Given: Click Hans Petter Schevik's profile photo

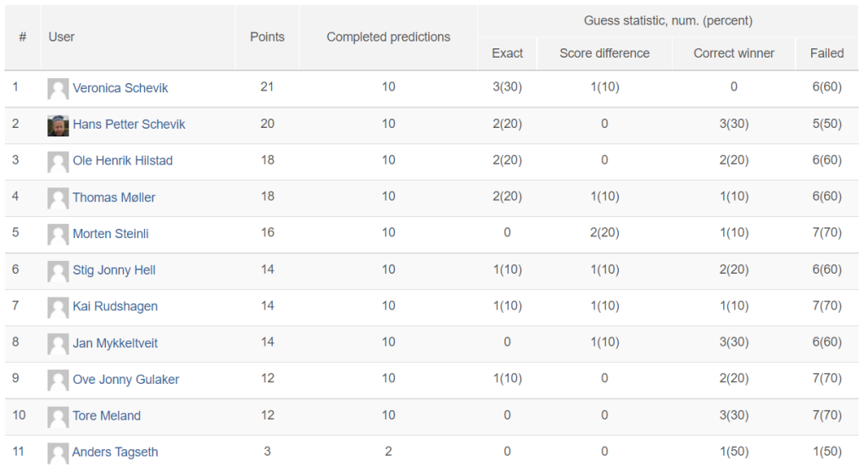Looking at the screenshot, I should [58, 125].
